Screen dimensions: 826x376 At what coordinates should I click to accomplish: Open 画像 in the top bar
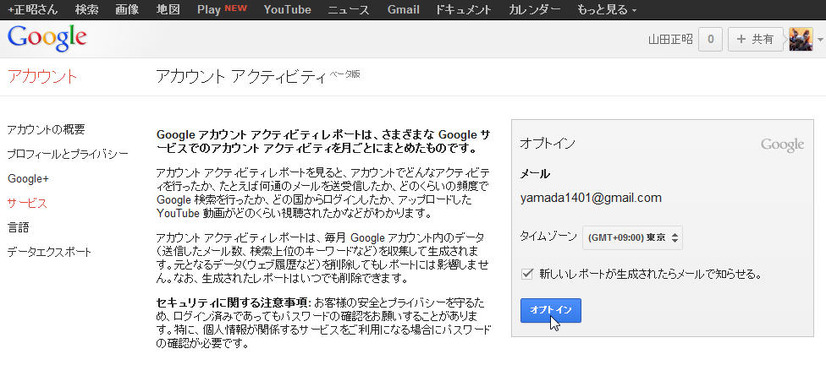pos(126,9)
